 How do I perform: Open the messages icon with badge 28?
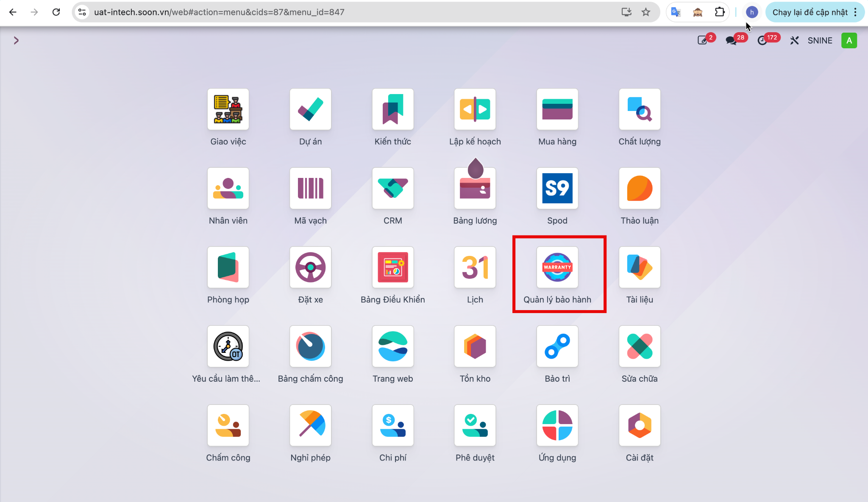[731, 41]
